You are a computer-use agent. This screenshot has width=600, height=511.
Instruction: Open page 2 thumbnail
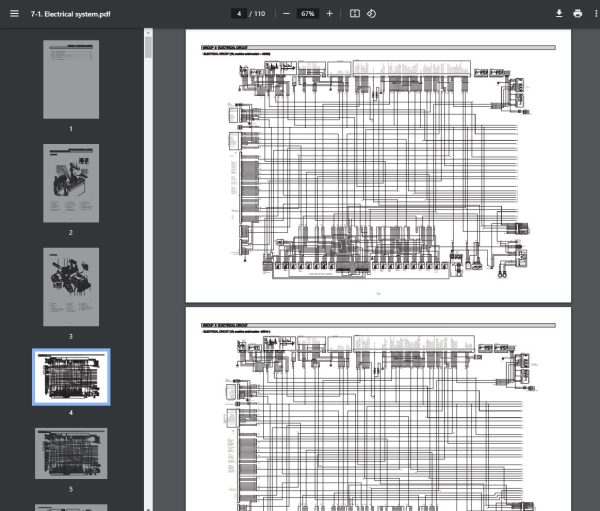point(71,183)
